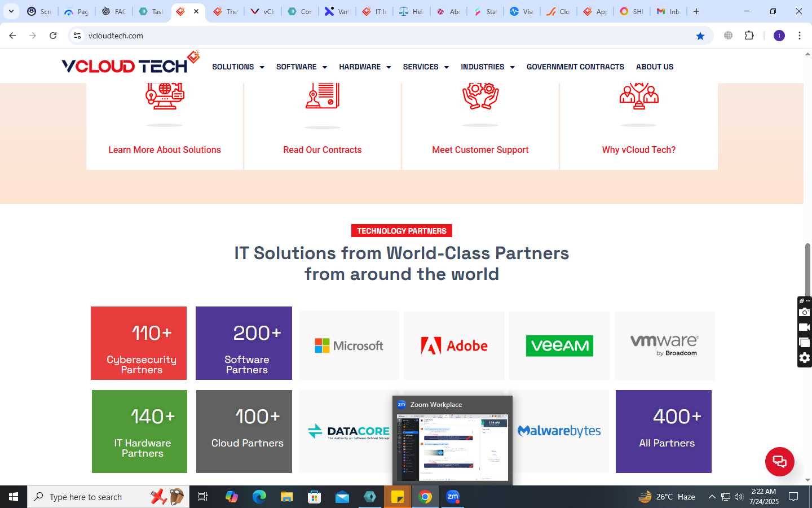Open the weather widget showing 26°C Haze
812x508 pixels.
tap(667, 497)
